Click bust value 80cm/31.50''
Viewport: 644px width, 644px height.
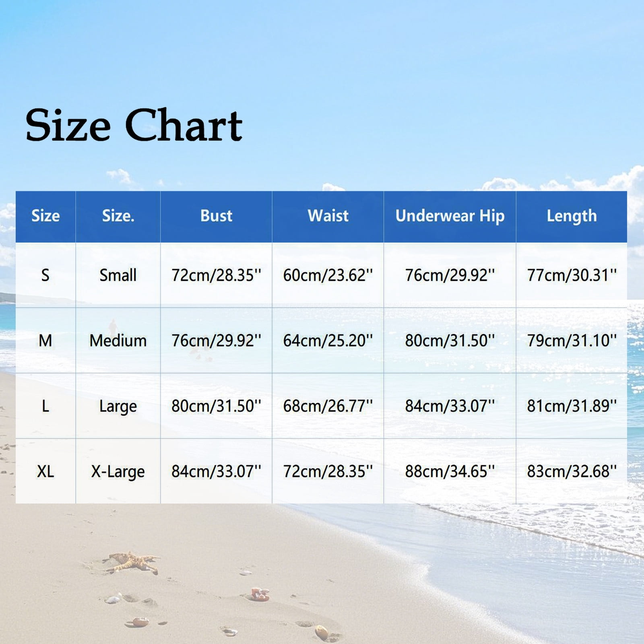pos(216,406)
